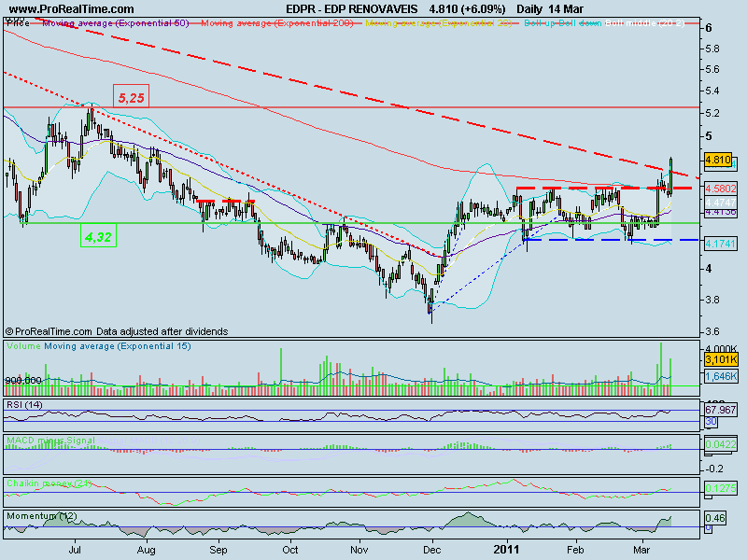The width and height of the screenshot is (747, 560).
Task: Click the 4.4747 price axis tag
Action: 721,203
